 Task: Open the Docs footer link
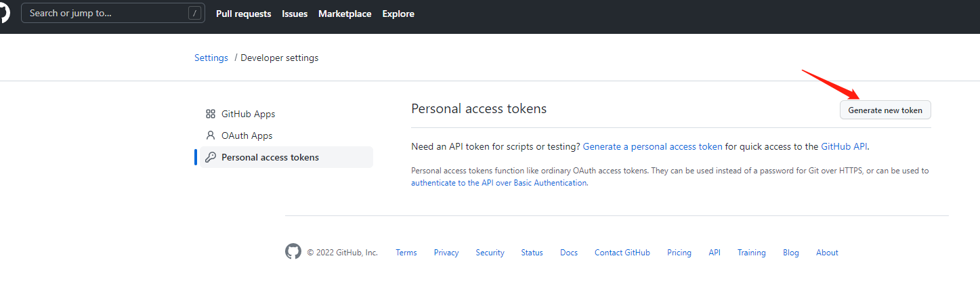coord(569,253)
